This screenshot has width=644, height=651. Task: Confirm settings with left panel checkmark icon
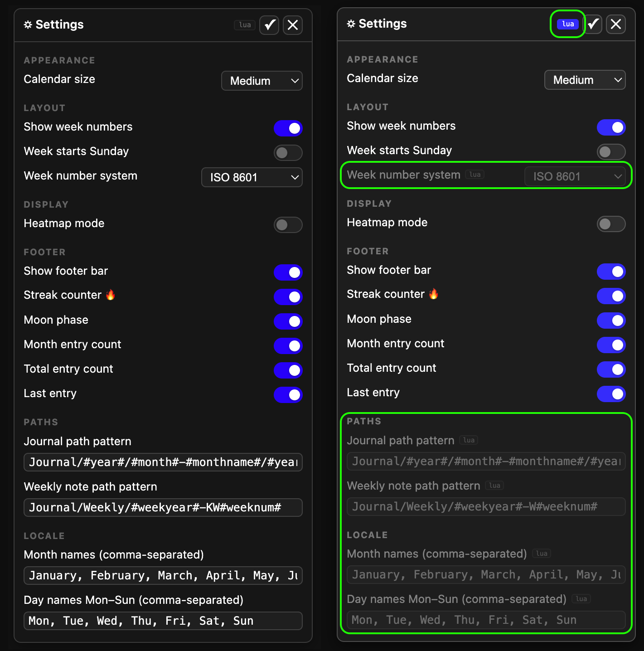tap(269, 25)
